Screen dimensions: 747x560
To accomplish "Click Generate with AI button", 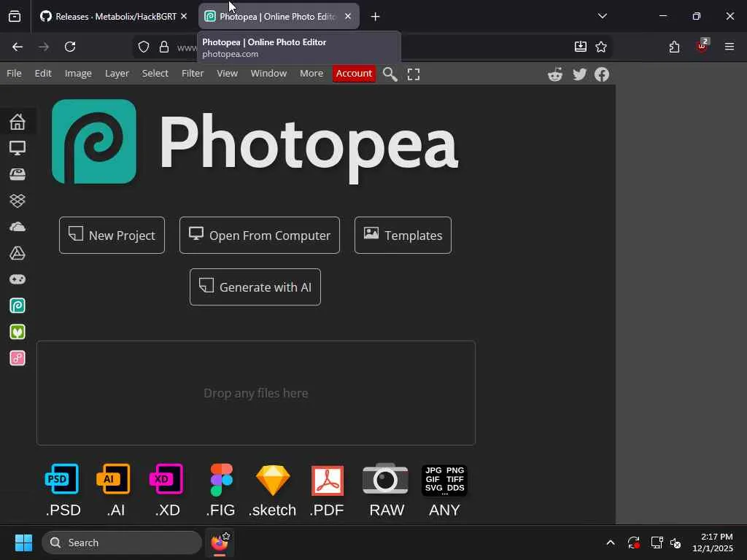I will click(255, 287).
